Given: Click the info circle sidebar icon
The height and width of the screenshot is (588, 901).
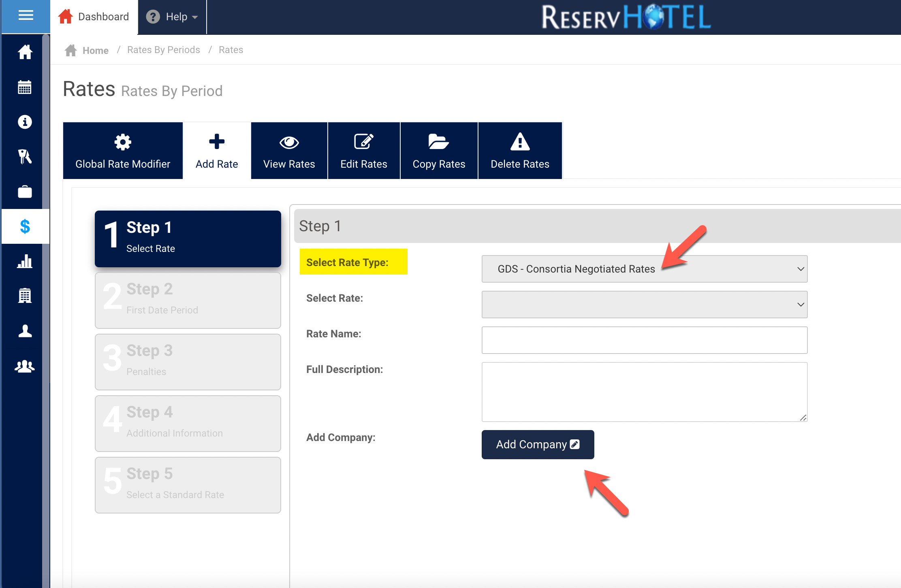Looking at the screenshot, I should (25, 122).
